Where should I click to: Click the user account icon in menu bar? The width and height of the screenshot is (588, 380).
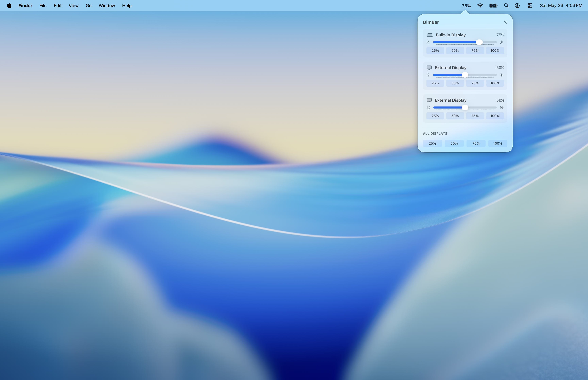click(517, 5)
